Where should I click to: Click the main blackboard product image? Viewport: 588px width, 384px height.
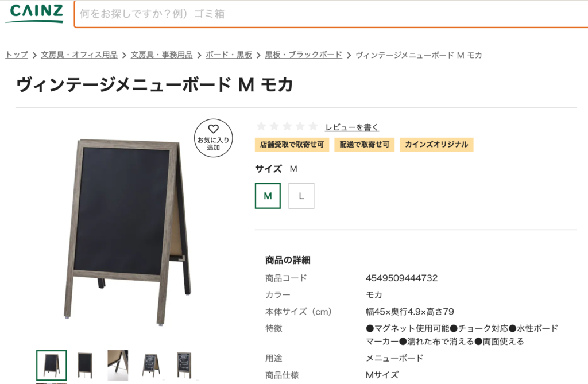click(x=127, y=232)
